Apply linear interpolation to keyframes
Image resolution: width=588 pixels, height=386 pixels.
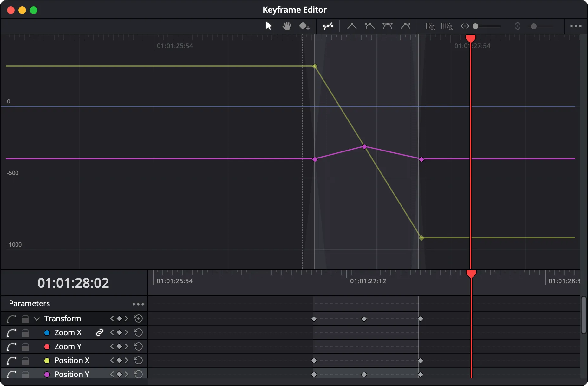pyautogui.click(x=352, y=26)
